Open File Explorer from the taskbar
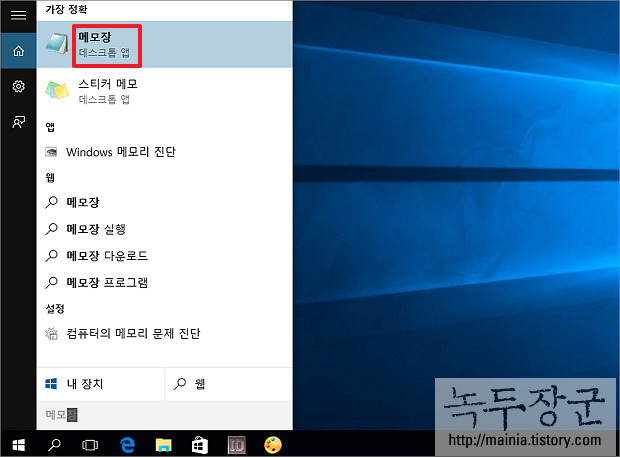The image size is (620, 457). [163, 445]
